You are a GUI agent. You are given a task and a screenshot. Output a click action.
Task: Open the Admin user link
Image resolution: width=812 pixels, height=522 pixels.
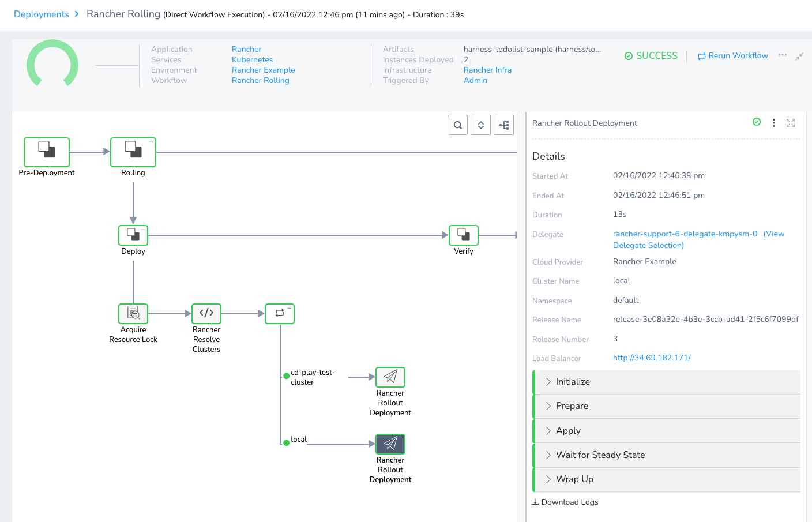tap(475, 80)
